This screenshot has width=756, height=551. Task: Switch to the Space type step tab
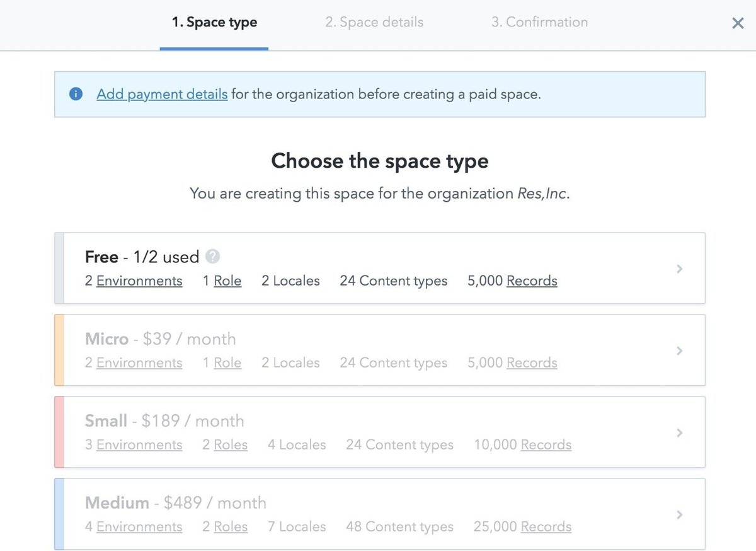[x=214, y=23]
